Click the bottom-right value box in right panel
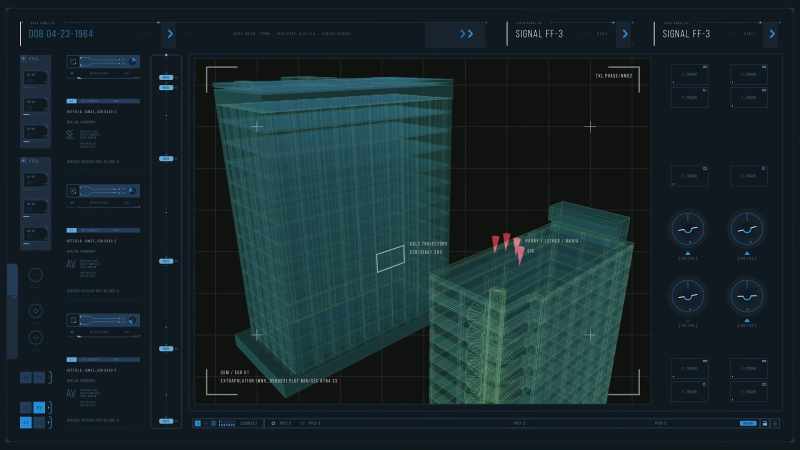 pos(748,392)
